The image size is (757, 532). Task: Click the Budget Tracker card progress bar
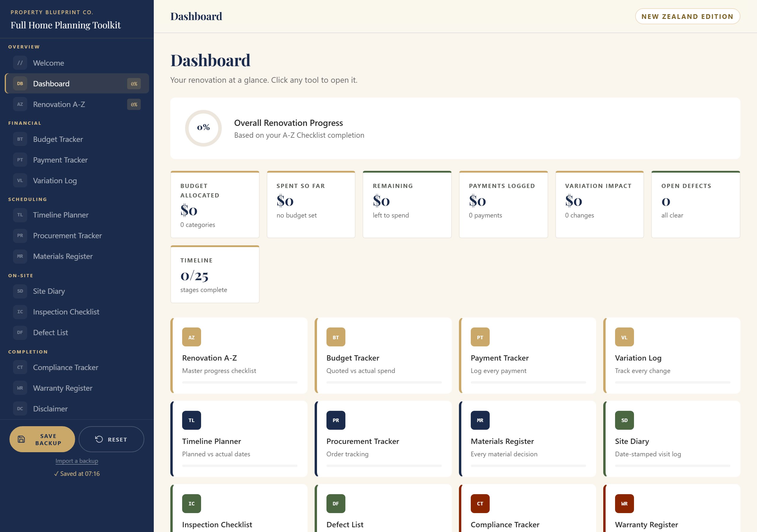click(x=384, y=382)
